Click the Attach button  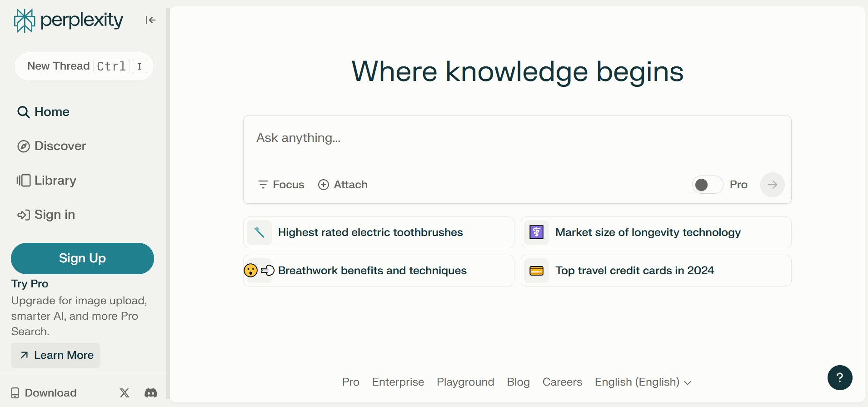click(x=343, y=185)
